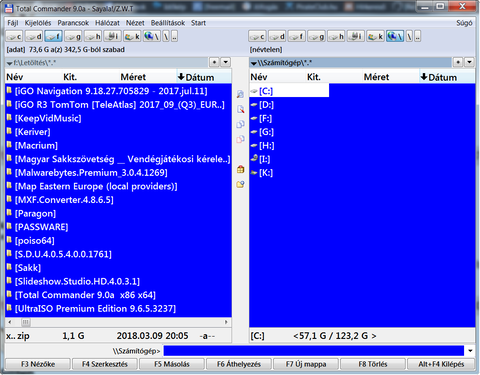480x375 pixels.
Task: Select drive g in the left drive bar
Action: pyautogui.click(x=73, y=36)
